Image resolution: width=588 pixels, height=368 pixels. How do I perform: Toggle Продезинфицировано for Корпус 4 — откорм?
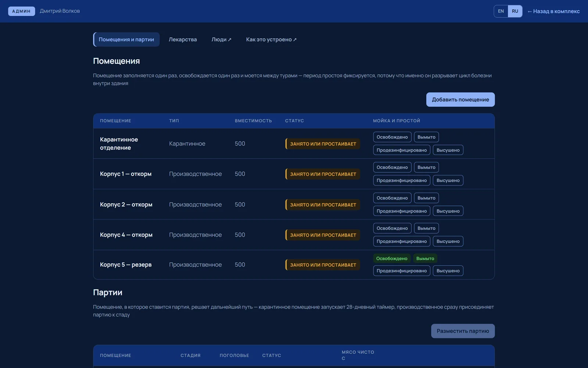(x=402, y=241)
